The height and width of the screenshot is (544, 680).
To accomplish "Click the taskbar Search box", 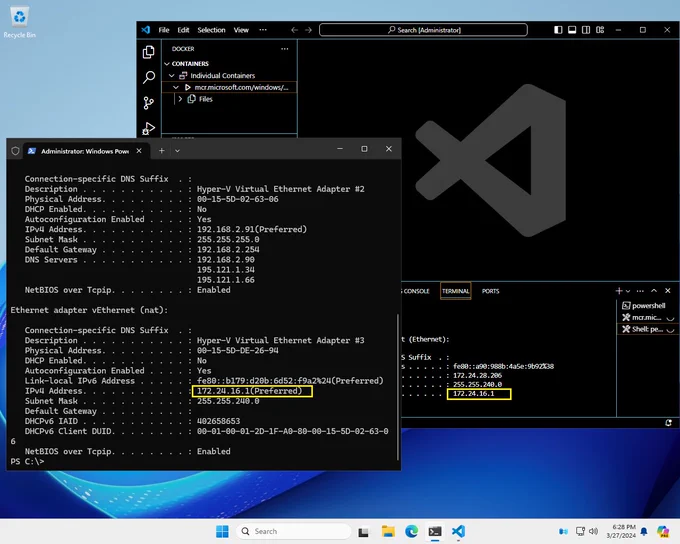I will [x=294, y=531].
